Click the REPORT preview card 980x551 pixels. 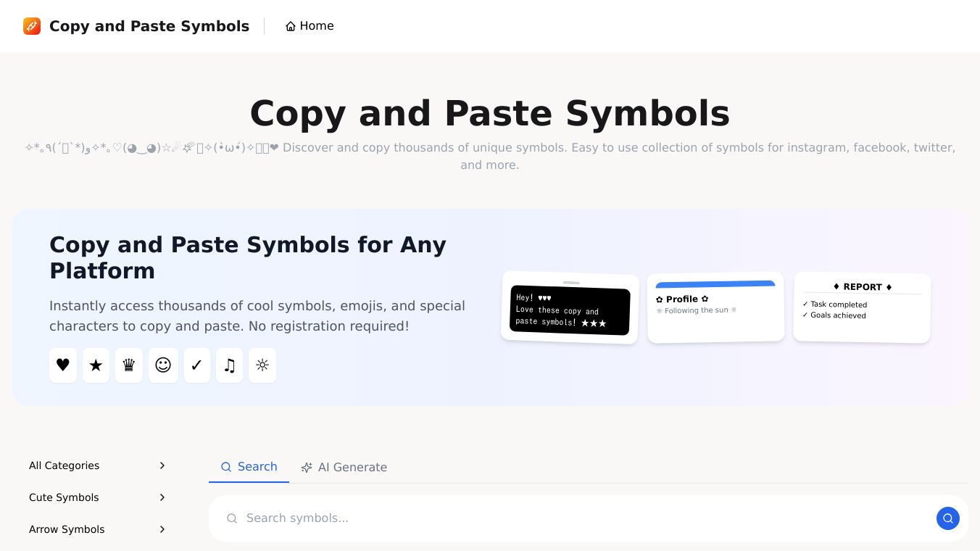(x=862, y=307)
